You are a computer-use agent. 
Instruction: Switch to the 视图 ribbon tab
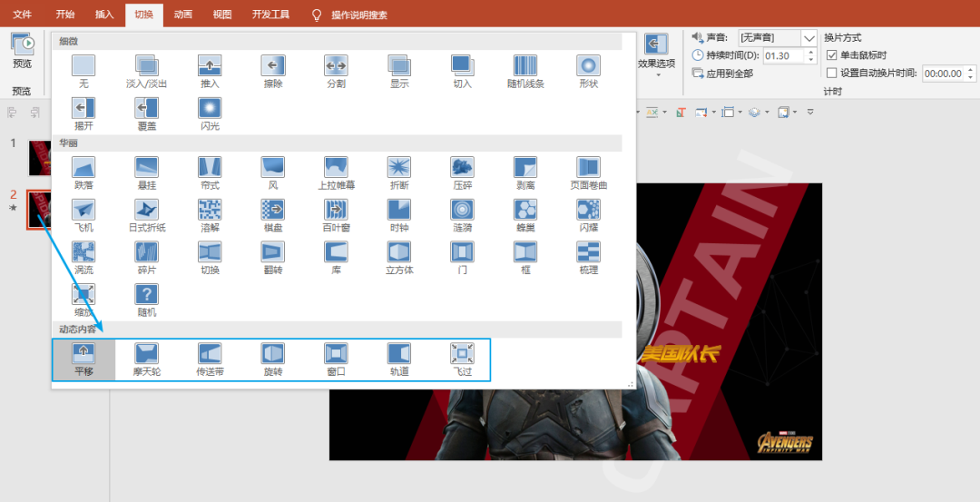coord(222,14)
